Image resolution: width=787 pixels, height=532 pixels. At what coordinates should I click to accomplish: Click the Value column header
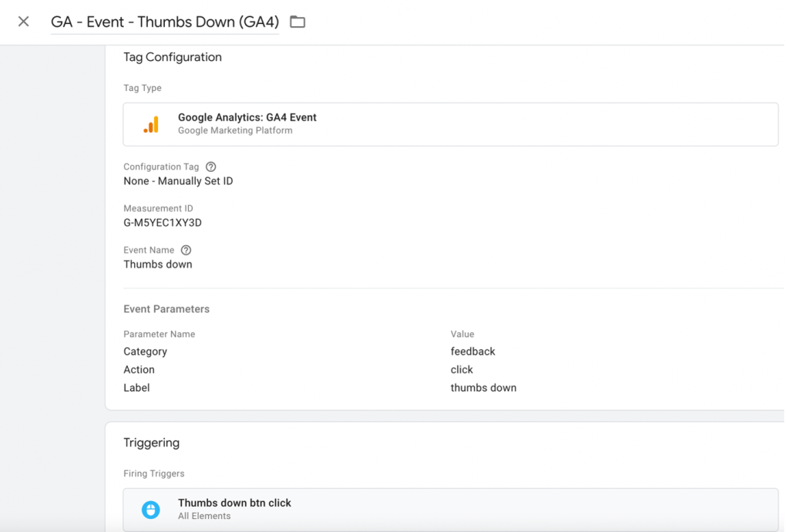pos(462,335)
